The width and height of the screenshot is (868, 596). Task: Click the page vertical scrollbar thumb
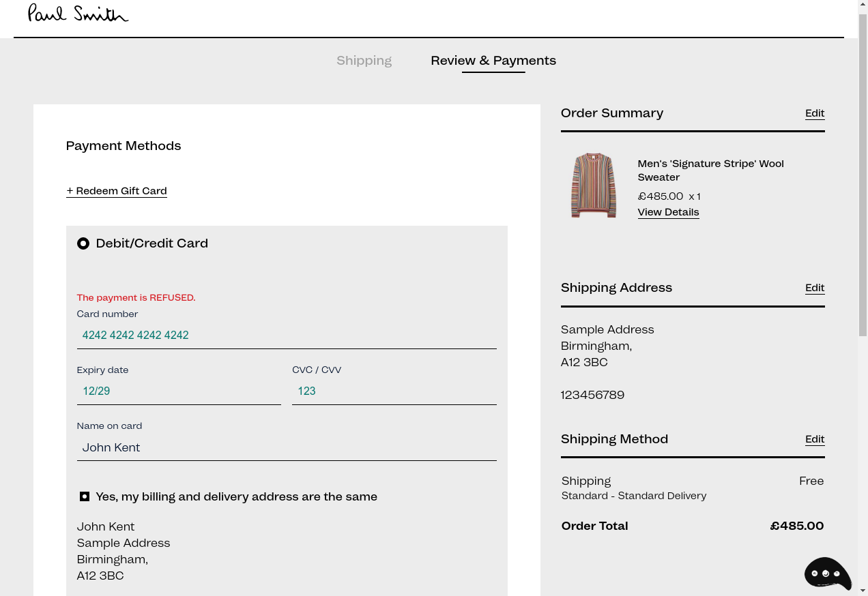pyautogui.click(x=863, y=174)
